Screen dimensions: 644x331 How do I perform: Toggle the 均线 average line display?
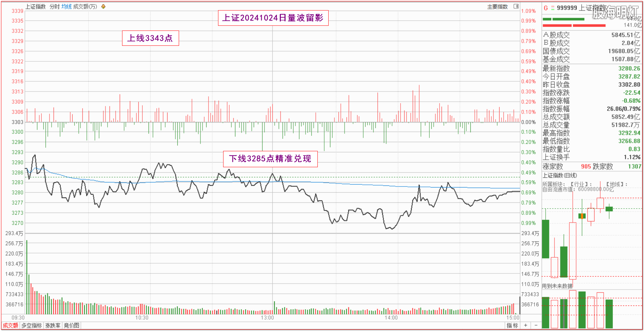point(66,6)
